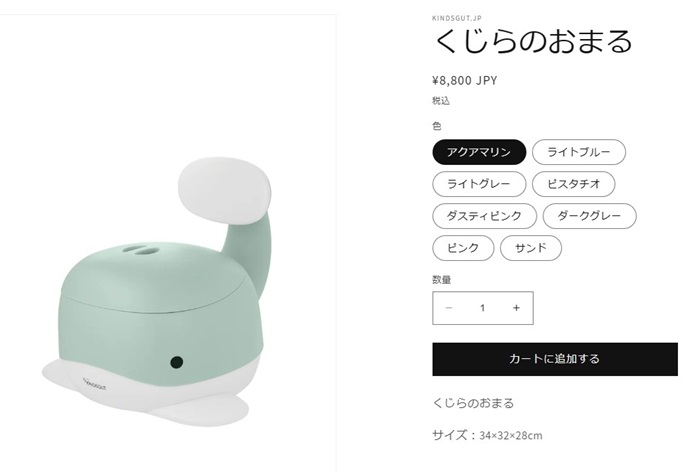The height and width of the screenshot is (472, 700).
Task: Select the ピスタチオ color variant
Action: point(573,184)
